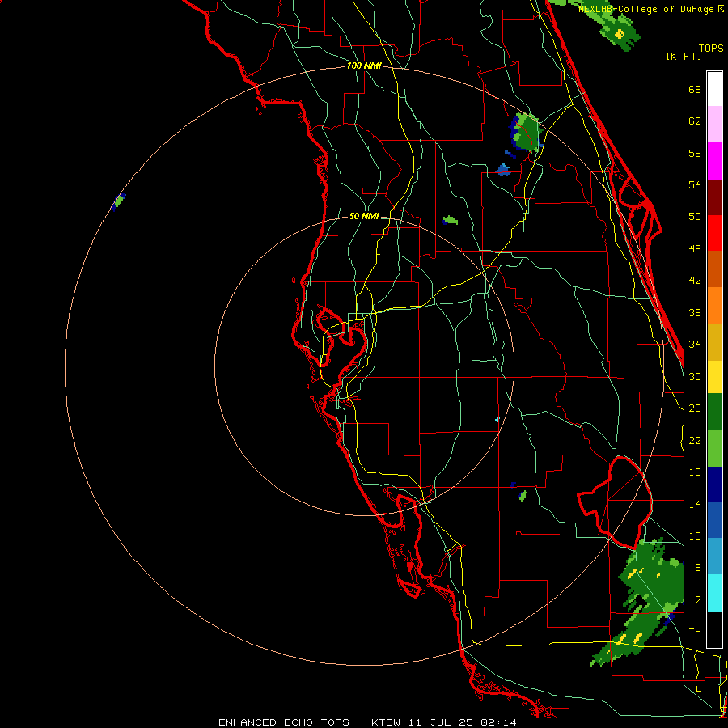Viewport: 728px width, 728px height.
Task: Click the '100 NMI' range ring label
Action: pyautogui.click(x=364, y=66)
